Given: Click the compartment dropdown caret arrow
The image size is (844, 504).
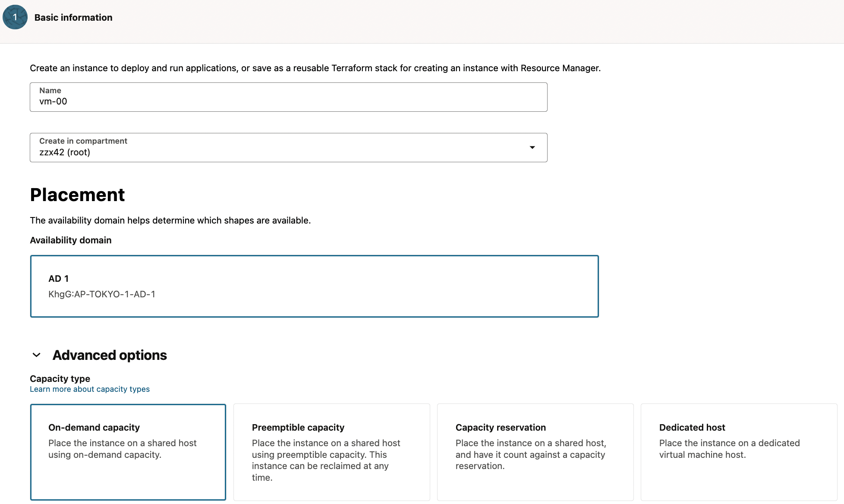Looking at the screenshot, I should point(532,148).
